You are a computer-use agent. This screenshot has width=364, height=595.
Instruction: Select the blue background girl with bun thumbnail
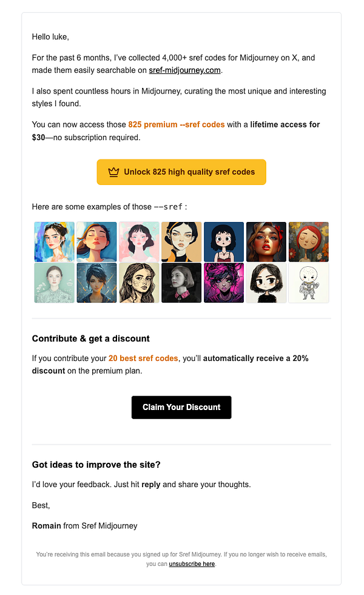coord(54,241)
